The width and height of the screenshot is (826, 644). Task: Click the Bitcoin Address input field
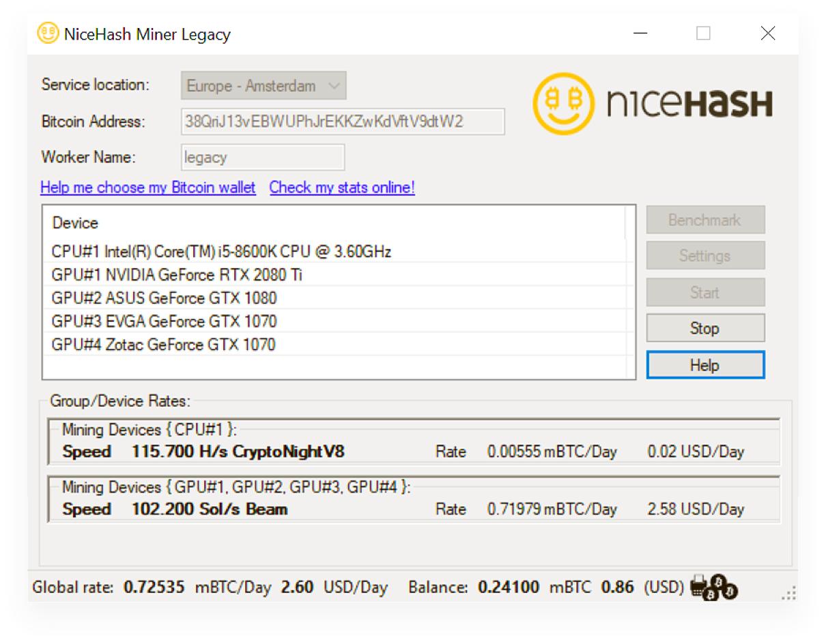343,121
